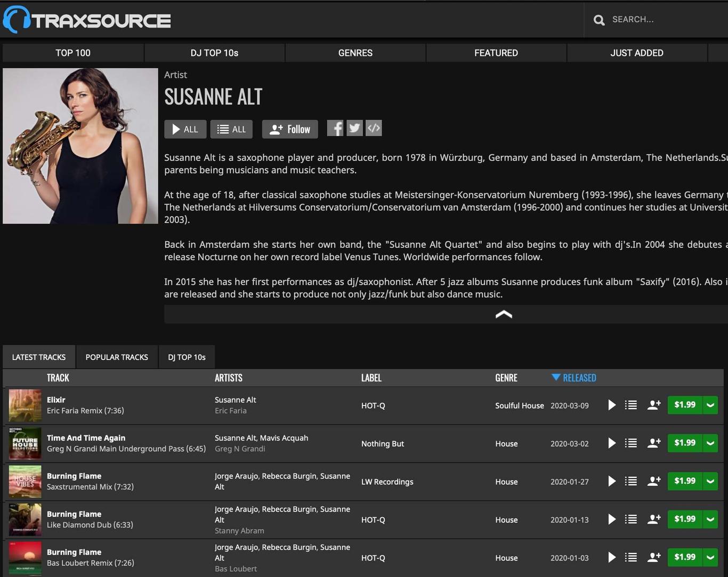728x577 pixels.
Task: Buy Burning Flame Bas Loubert Remix
Action: (685, 557)
